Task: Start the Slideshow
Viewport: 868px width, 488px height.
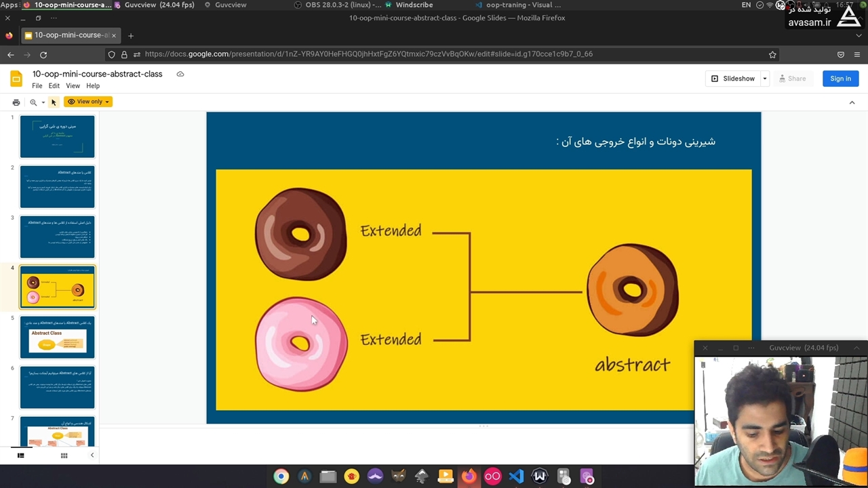Action: (x=732, y=79)
